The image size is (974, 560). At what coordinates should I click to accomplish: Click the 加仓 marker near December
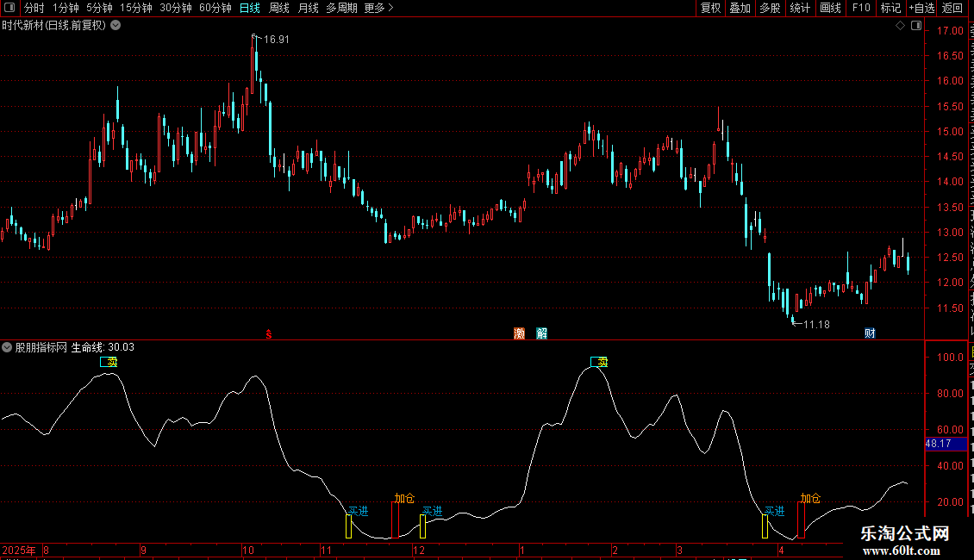[x=404, y=498]
